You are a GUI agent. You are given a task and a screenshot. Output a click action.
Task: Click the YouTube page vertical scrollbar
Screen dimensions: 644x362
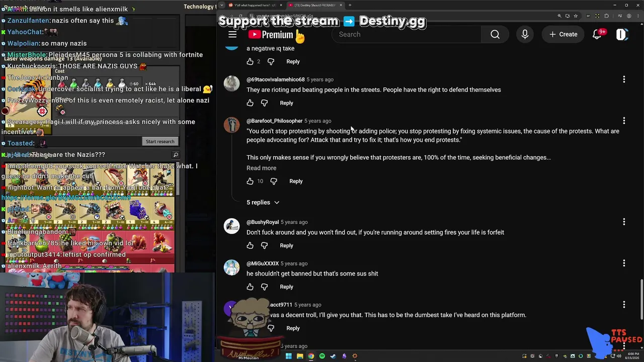[641, 300]
